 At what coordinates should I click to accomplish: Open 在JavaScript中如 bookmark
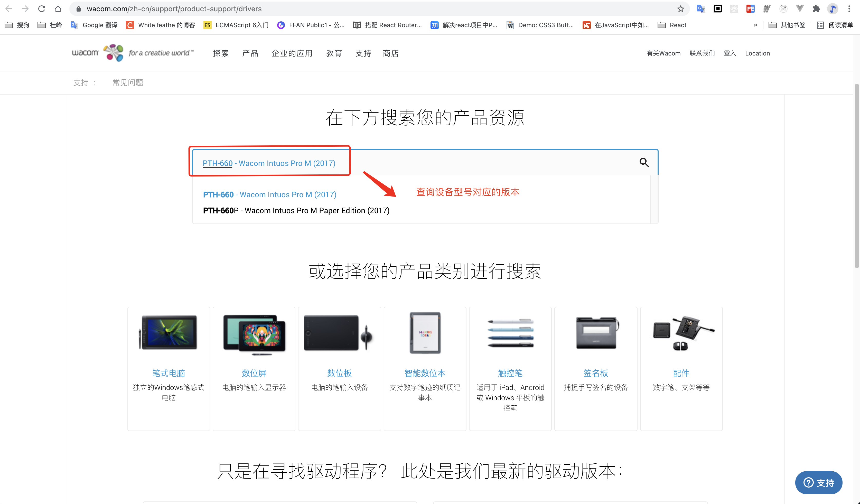pyautogui.click(x=616, y=25)
